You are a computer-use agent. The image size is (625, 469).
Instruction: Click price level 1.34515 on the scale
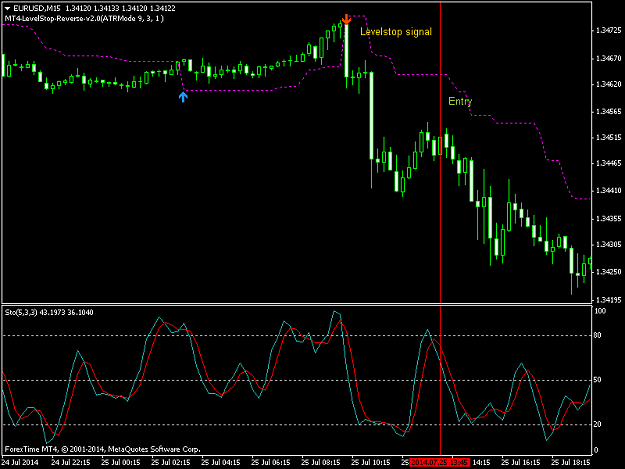pos(608,137)
